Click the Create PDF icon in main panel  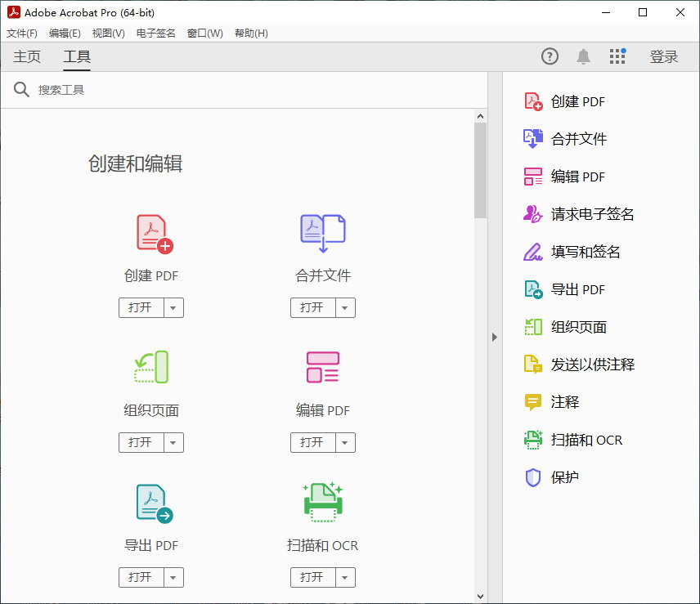pos(153,234)
